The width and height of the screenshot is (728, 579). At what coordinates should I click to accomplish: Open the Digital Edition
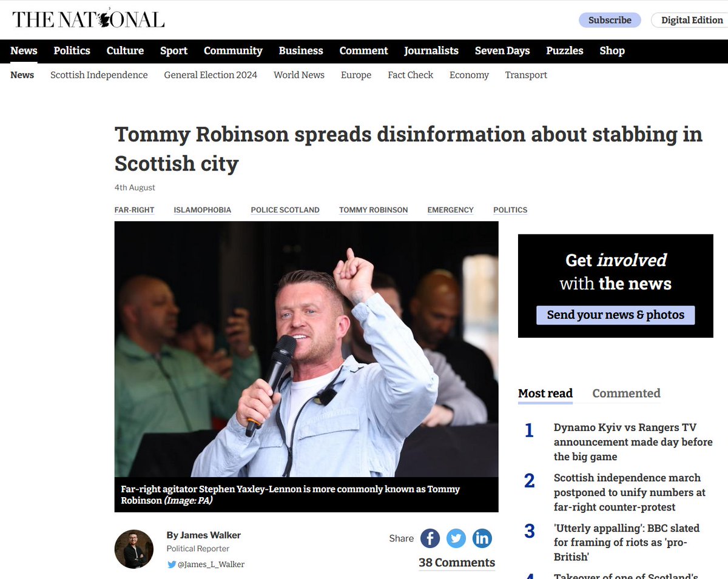[690, 20]
